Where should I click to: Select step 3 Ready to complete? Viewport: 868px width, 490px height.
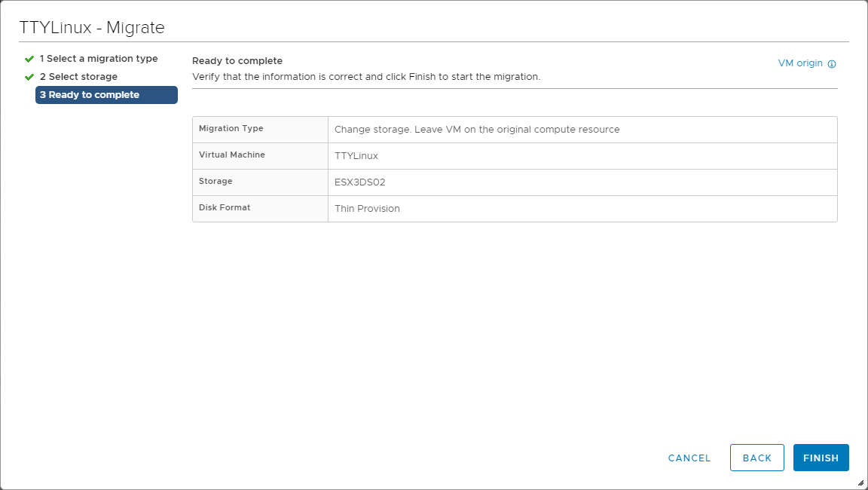point(106,95)
